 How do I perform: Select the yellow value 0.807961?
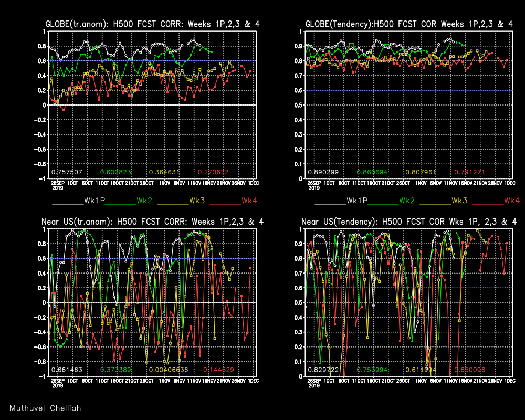pyautogui.click(x=421, y=172)
